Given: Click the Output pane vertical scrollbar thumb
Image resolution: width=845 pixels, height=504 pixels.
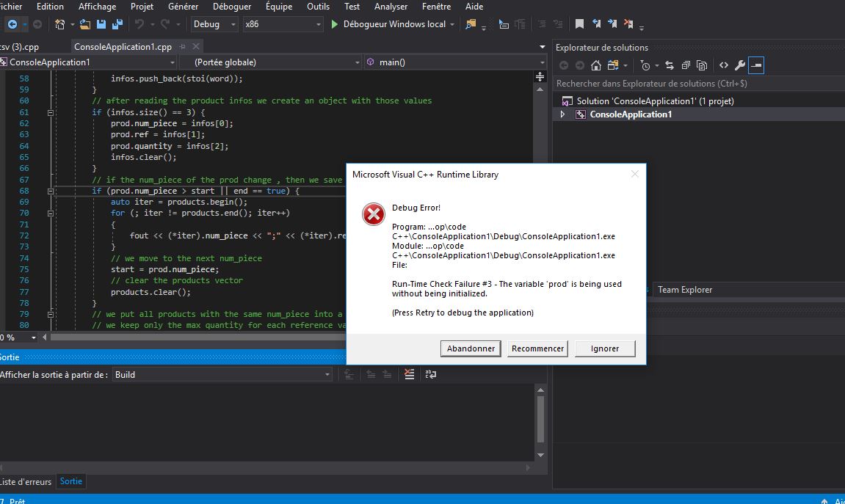Looking at the screenshot, I should click(540, 419).
